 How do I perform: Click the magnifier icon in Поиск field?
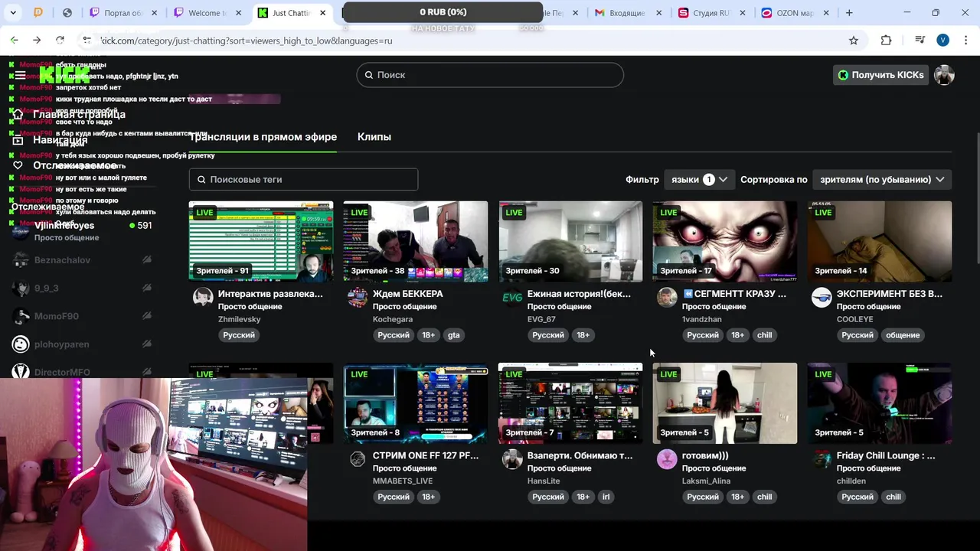click(369, 75)
